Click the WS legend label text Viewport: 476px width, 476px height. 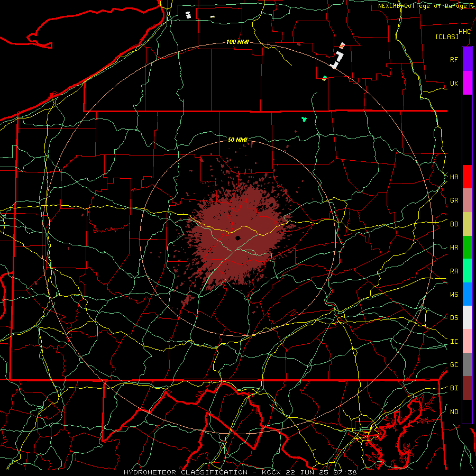(x=454, y=294)
